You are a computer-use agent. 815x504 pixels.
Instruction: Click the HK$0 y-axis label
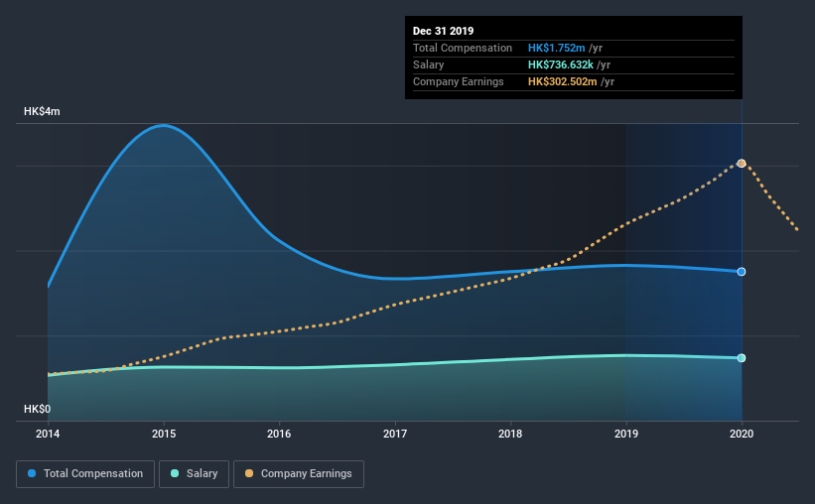[37, 410]
